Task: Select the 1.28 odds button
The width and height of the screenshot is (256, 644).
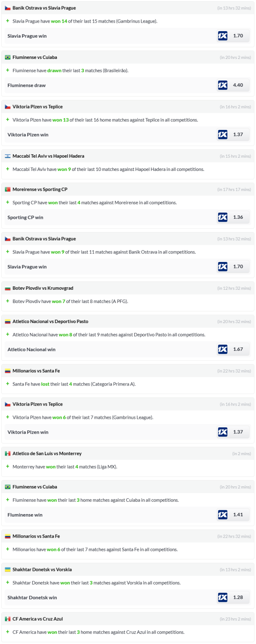Action: click(x=238, y=597)
